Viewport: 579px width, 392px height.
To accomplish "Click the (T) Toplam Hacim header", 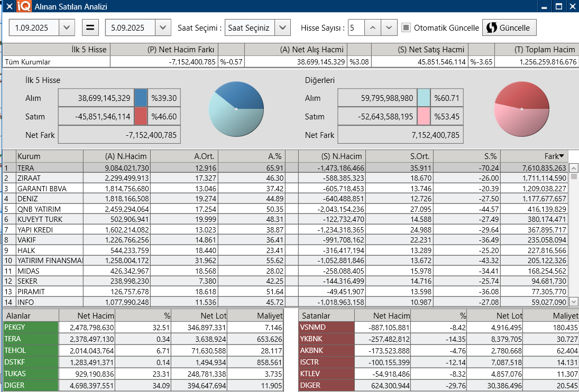I will [x=537, y=50].
